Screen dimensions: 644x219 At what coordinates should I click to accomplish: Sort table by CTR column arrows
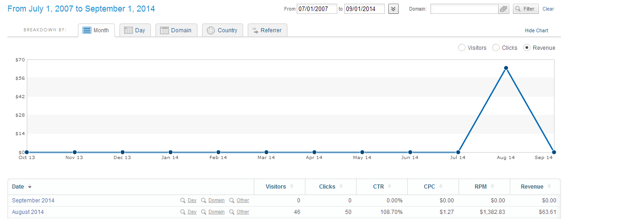[x=389, y=187]
